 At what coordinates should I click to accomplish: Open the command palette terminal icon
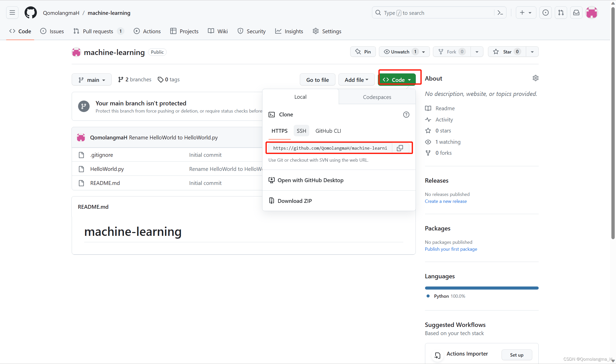500,13
